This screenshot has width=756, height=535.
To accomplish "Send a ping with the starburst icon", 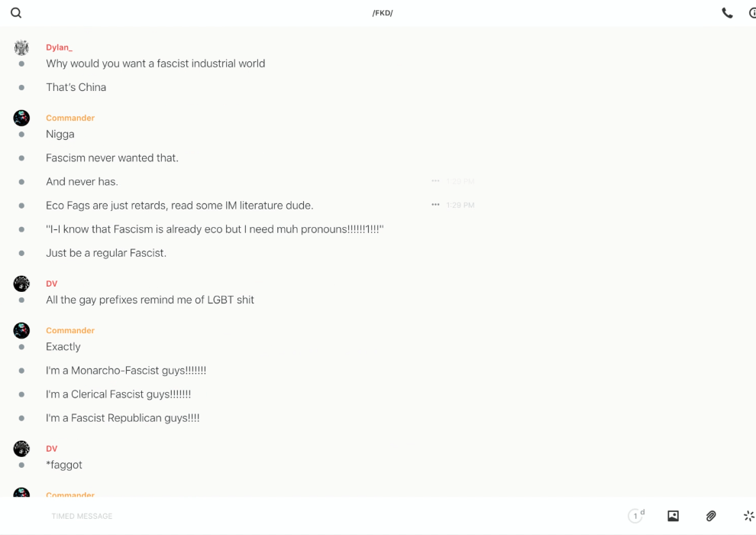I will 748,516.
